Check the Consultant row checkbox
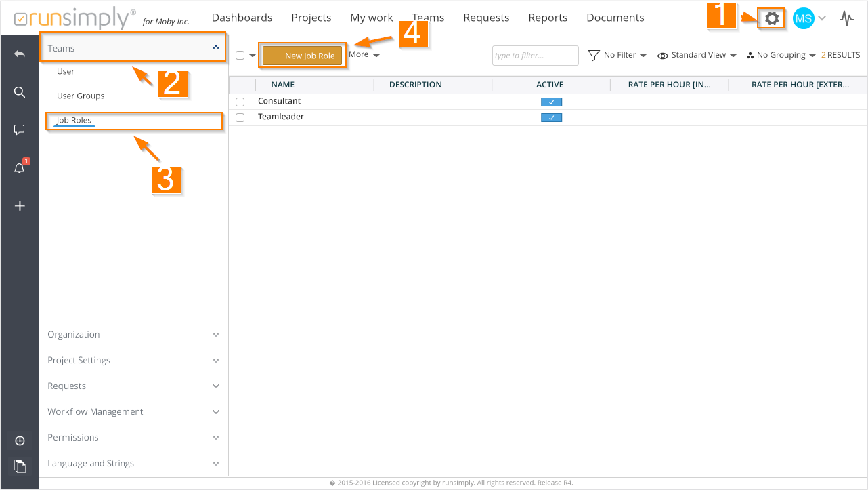Screen dimensions: 868x490 click(240, 102)
